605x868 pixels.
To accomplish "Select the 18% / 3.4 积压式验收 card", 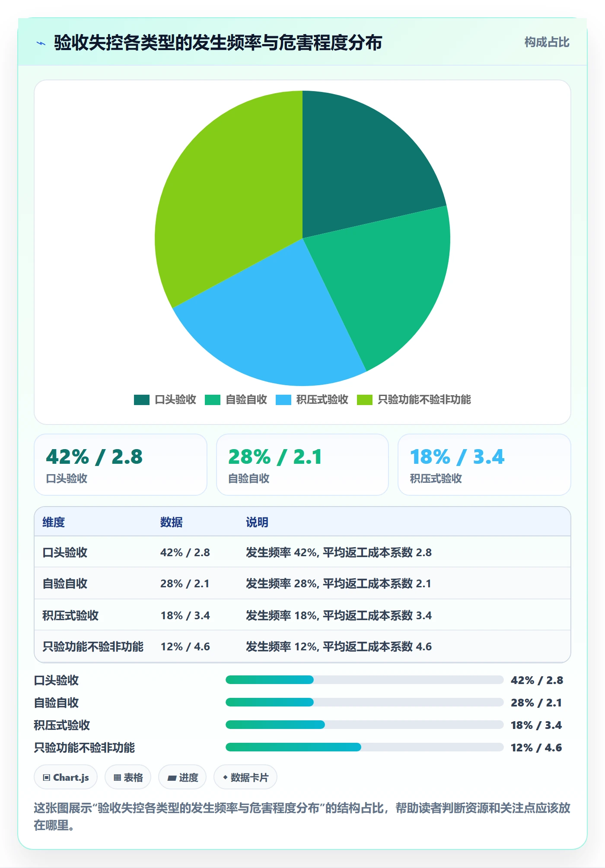I will [484, 465].
